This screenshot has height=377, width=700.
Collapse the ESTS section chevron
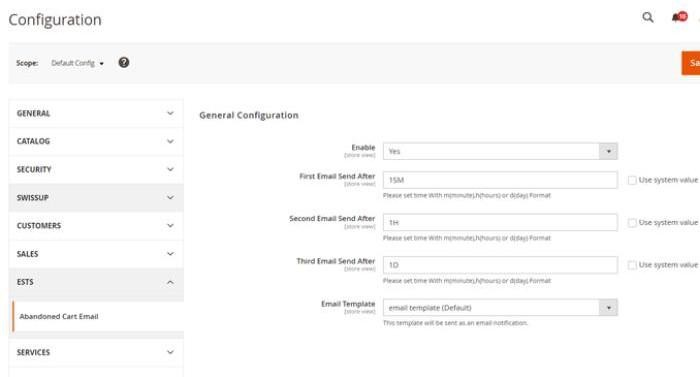[170, 282]
